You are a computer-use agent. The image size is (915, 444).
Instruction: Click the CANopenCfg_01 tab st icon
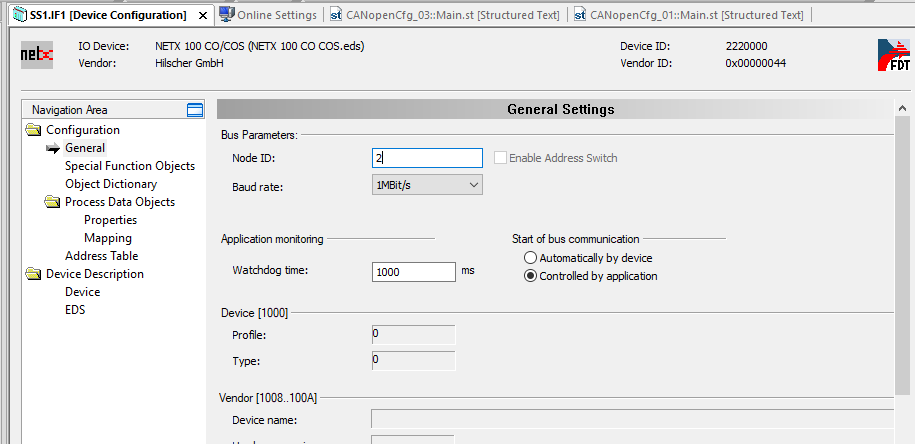(580, 15)
